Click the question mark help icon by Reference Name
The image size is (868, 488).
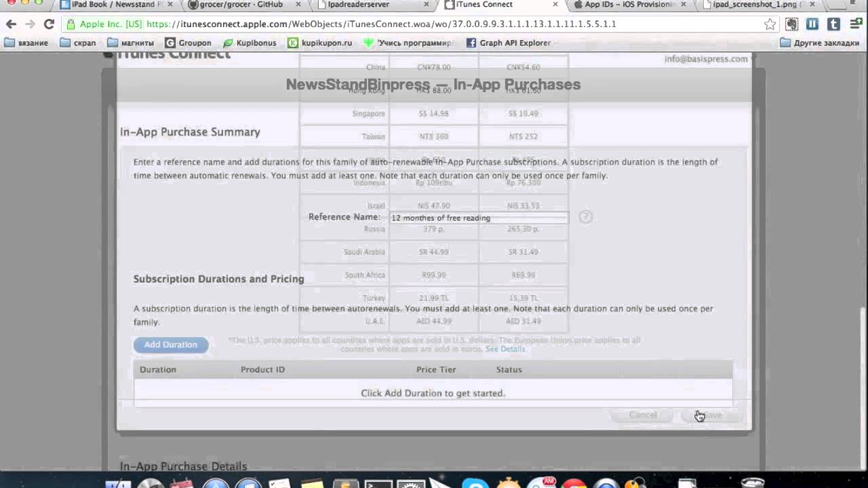click(585, 217)
